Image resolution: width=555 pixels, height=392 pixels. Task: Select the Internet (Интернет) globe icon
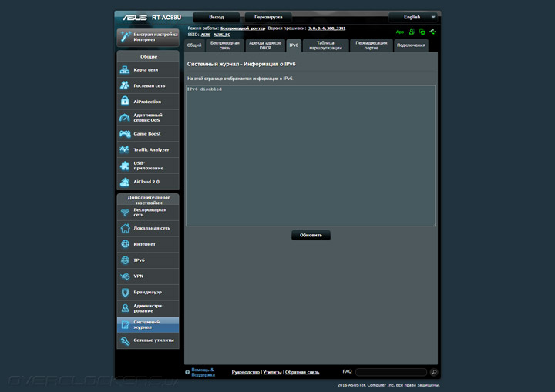point(125,244)
